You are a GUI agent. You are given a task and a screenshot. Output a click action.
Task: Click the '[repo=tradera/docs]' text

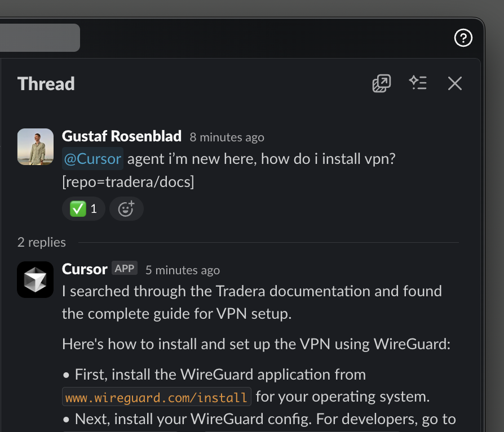pyautogui.click(x=128, y=182)
